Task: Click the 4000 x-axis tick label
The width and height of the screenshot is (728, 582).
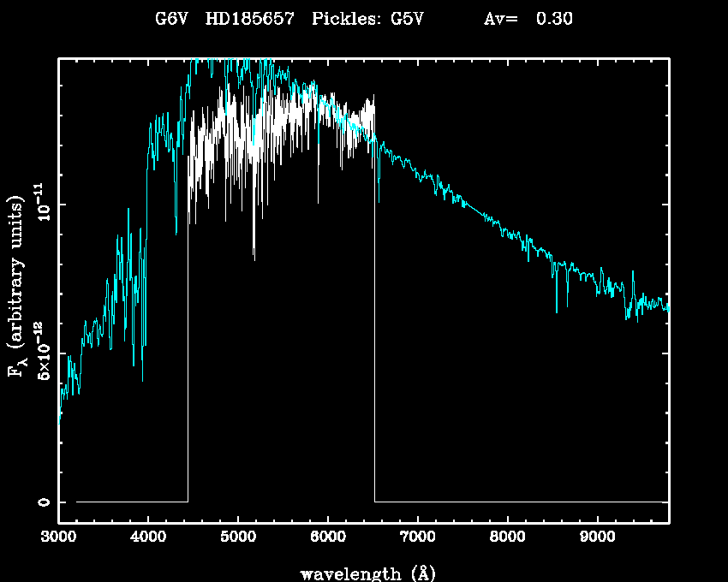Action: pos(148,538)
